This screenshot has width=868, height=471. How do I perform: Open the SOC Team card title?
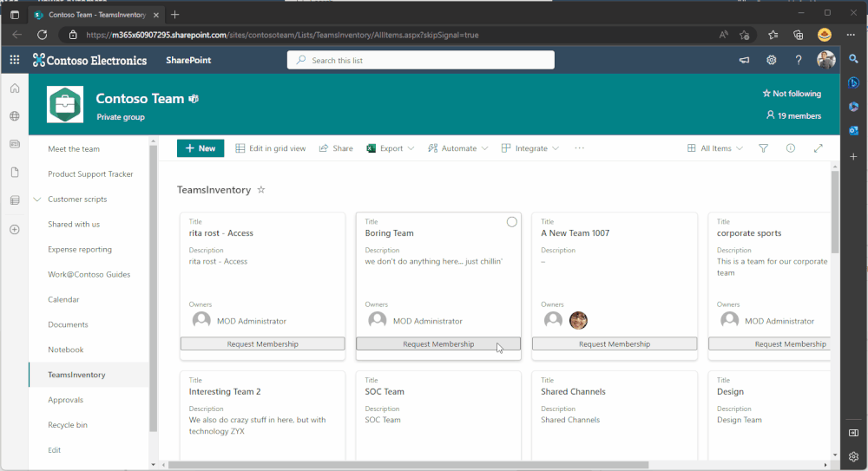385,391
